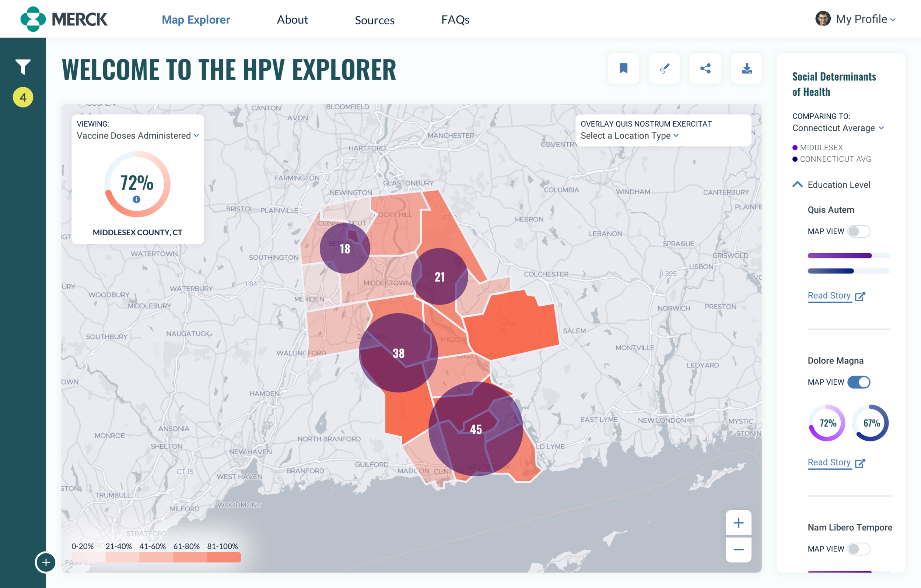
Task: Open Vaccine Doses Administered viewing dropdown
Action: [x=138, y=136]
